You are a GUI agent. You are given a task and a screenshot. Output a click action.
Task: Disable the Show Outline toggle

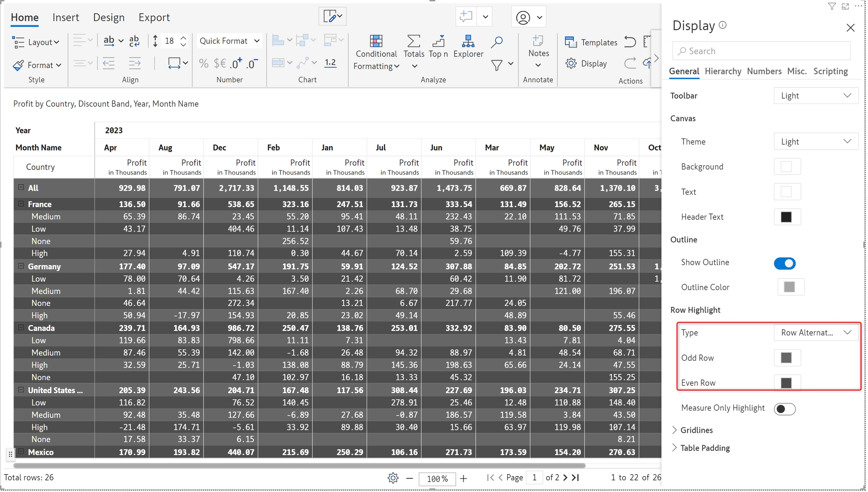pyautogui.click(x=784, y=263)
